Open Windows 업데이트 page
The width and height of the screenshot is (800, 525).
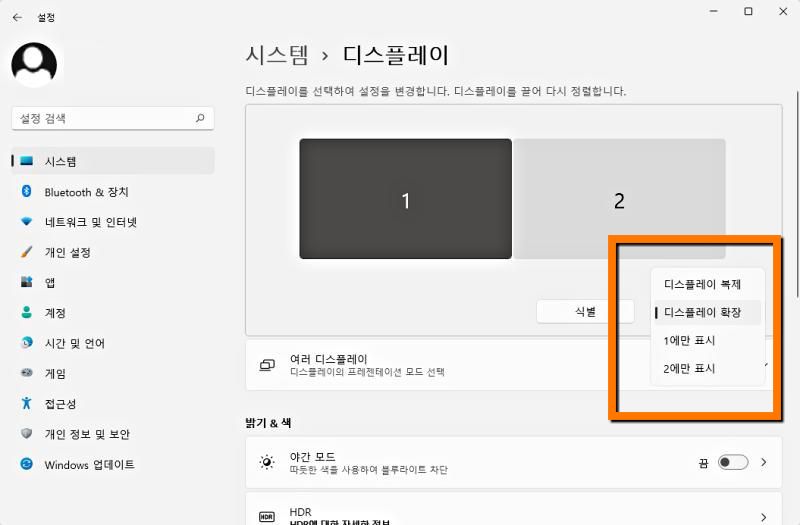tap(113, 464)
